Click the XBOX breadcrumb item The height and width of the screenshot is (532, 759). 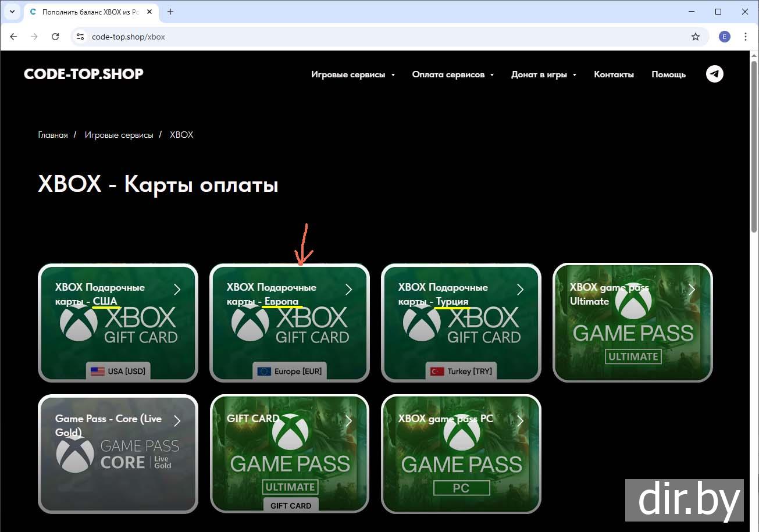coord(181,135)
